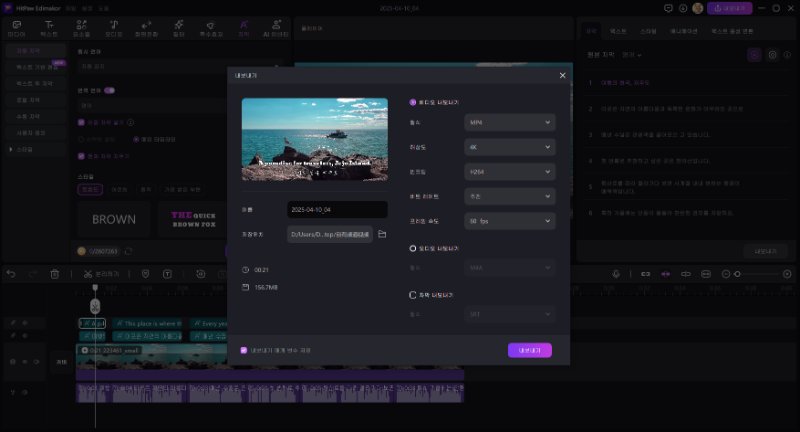Viewport: 800px width, 432px height.
Task: Open the Transitions tool in top toolbar
Action: click(x=146, y=29)
